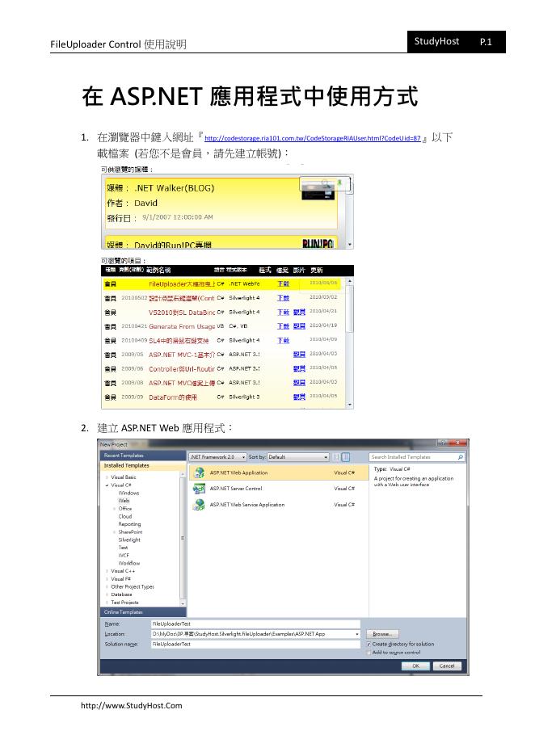Select the Generate From Usage sample name

click(182, 326)
